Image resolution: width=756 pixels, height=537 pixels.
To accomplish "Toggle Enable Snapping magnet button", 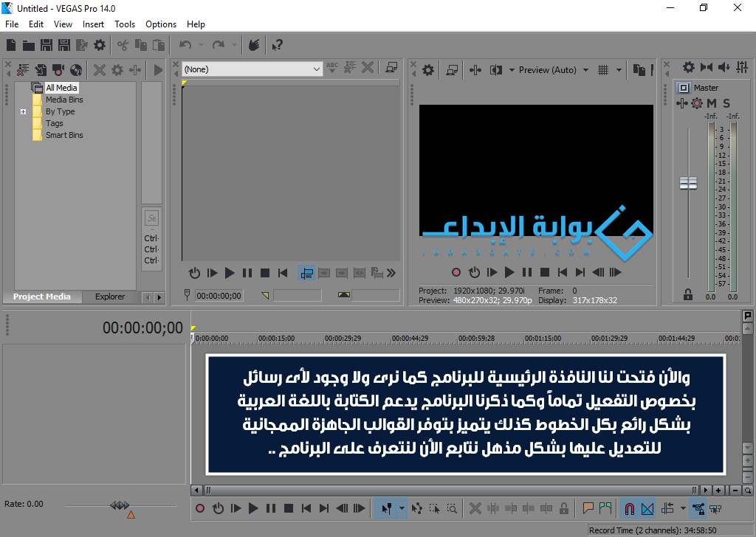I will point(629,508).
